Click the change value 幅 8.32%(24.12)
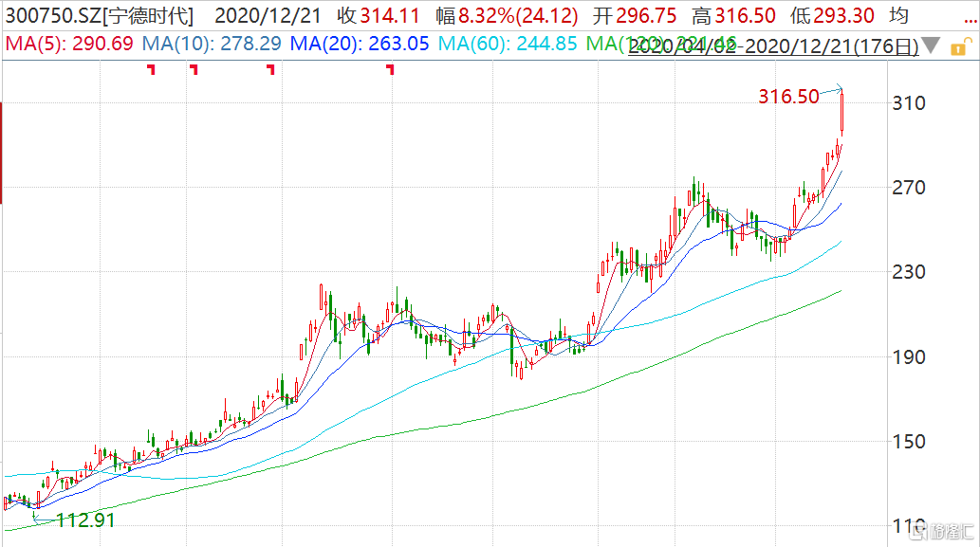Screen dimensions: 980x547 coord(507,15)
